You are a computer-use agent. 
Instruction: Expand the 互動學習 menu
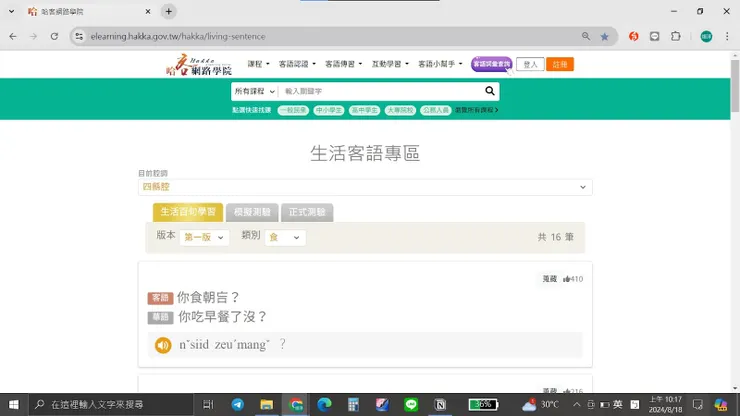[x=390, y=64]
